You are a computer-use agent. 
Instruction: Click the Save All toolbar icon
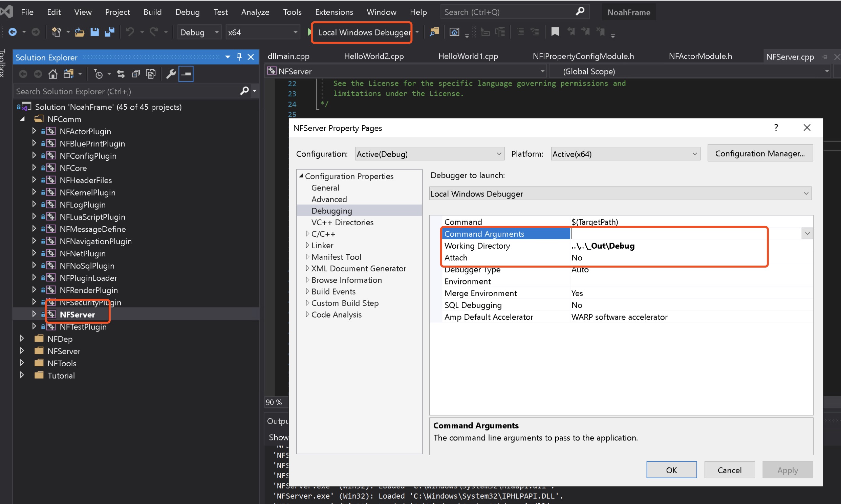coord(109,32)
